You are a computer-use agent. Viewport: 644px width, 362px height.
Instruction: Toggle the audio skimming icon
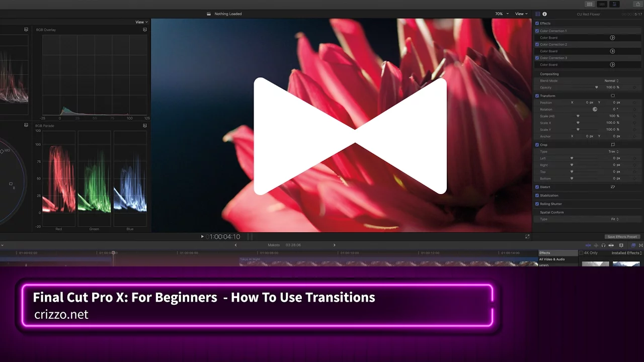(596, 245)
